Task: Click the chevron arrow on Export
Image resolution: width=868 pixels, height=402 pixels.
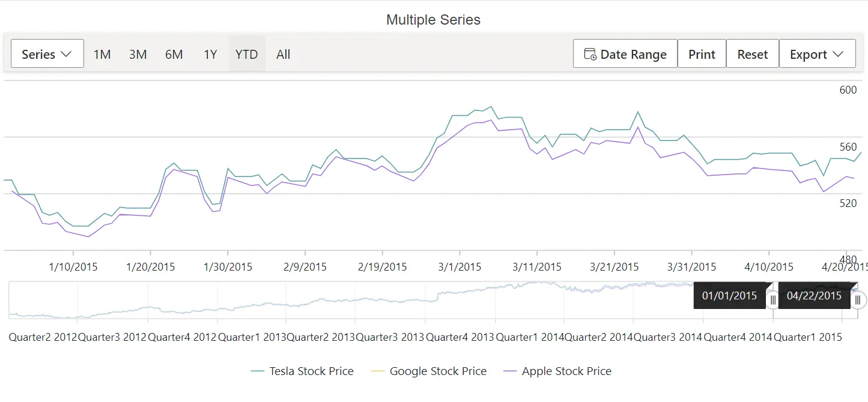Action: point(838,55)
